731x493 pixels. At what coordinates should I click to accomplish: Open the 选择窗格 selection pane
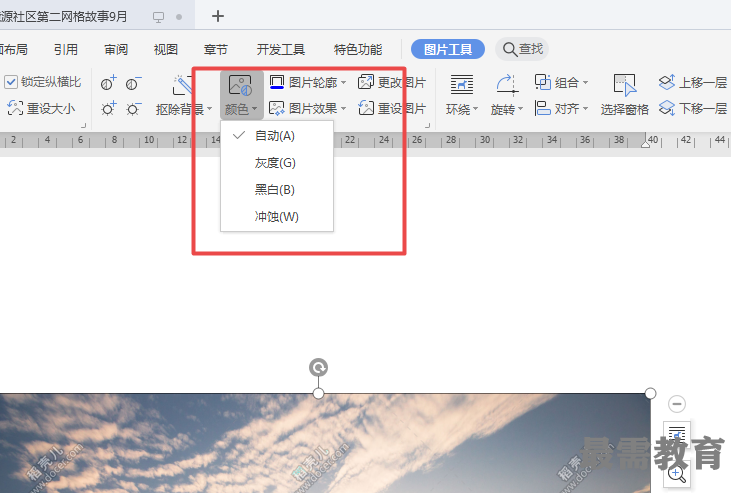pos(625,95)
